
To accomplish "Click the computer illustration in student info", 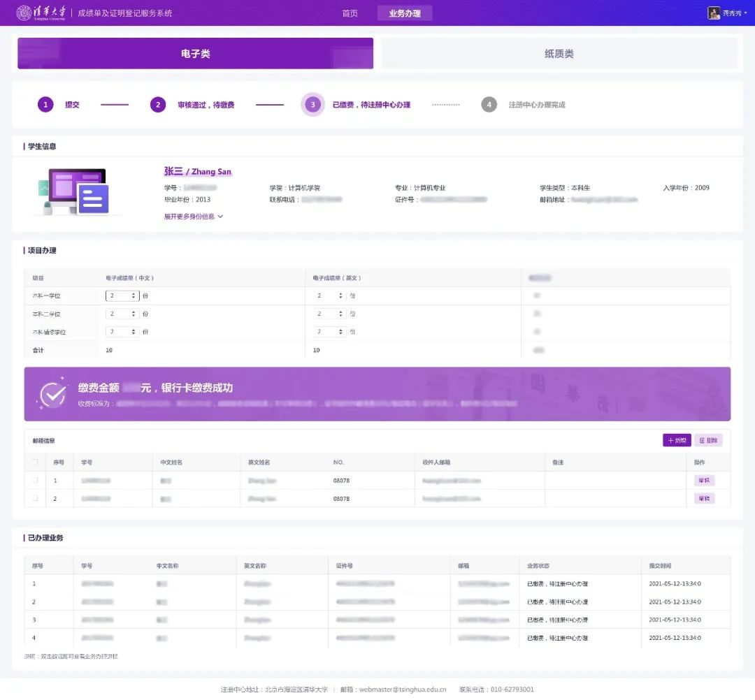I will coord(73,192).
